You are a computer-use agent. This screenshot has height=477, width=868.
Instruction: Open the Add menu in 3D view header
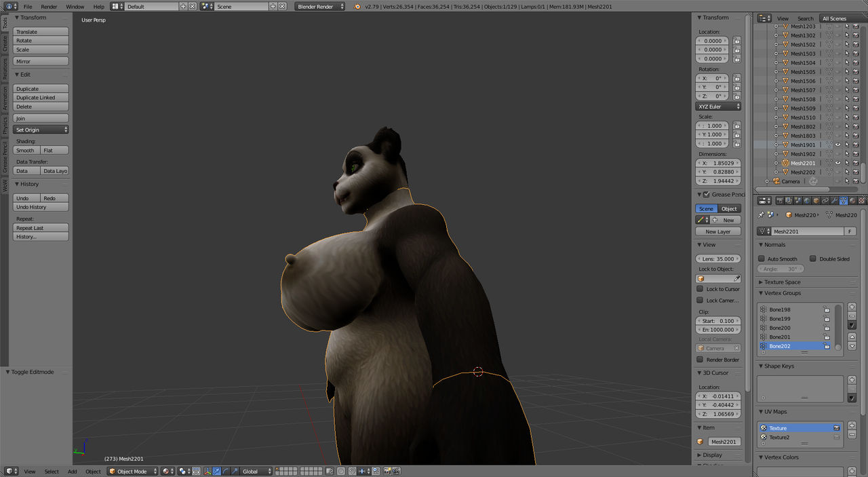(x=72, y=471)
